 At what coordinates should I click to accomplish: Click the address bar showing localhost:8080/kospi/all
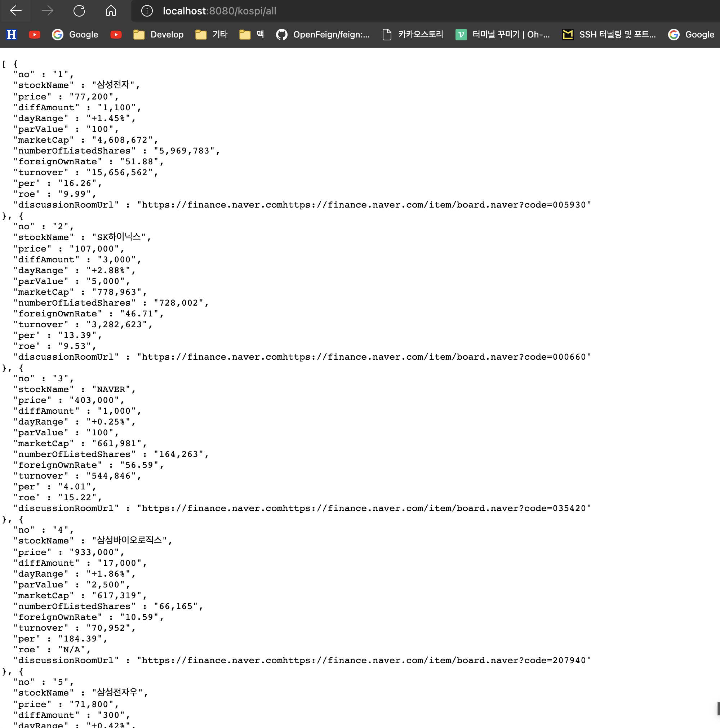coord(219,11)
